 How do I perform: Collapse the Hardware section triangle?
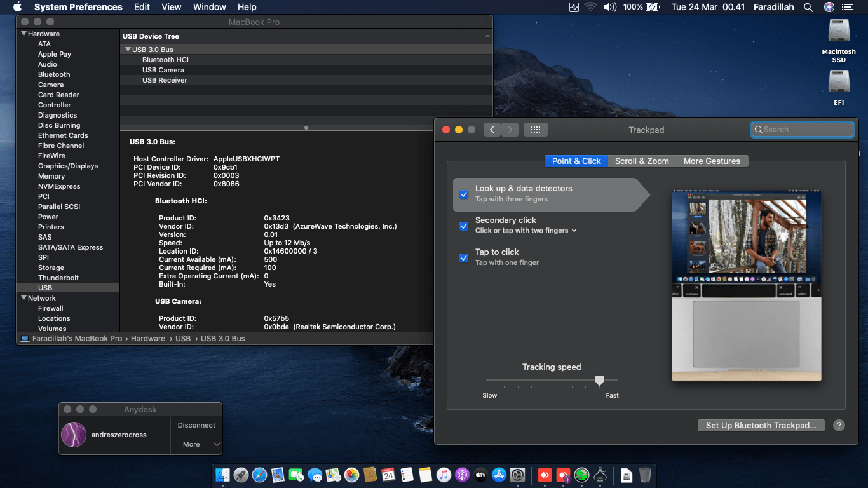[x=24, y=34]
